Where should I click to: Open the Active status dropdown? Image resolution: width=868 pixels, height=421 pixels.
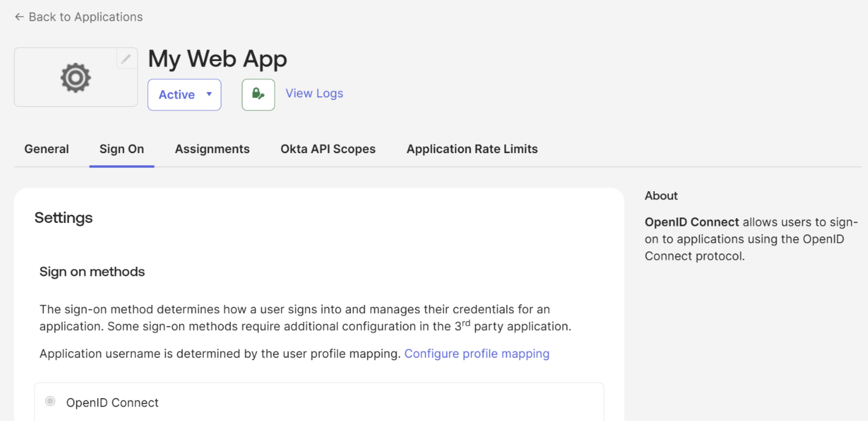[184, 94]
